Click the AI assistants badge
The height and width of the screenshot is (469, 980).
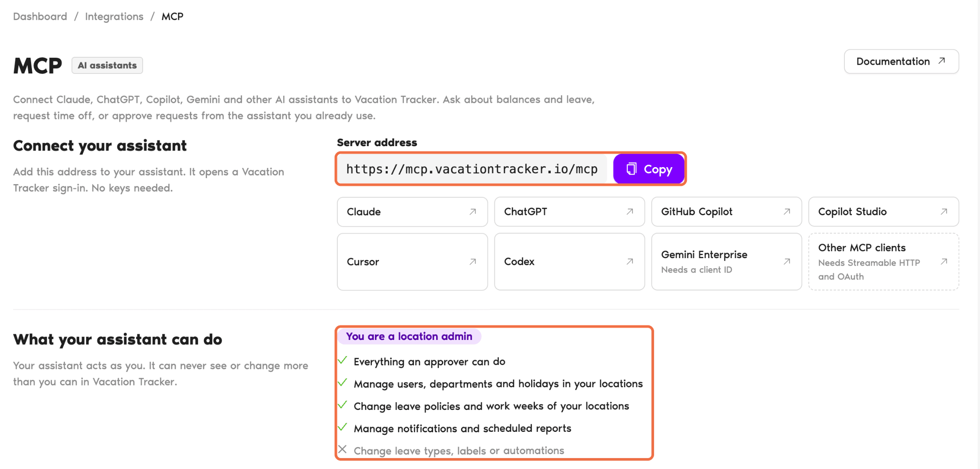(107, 66)
